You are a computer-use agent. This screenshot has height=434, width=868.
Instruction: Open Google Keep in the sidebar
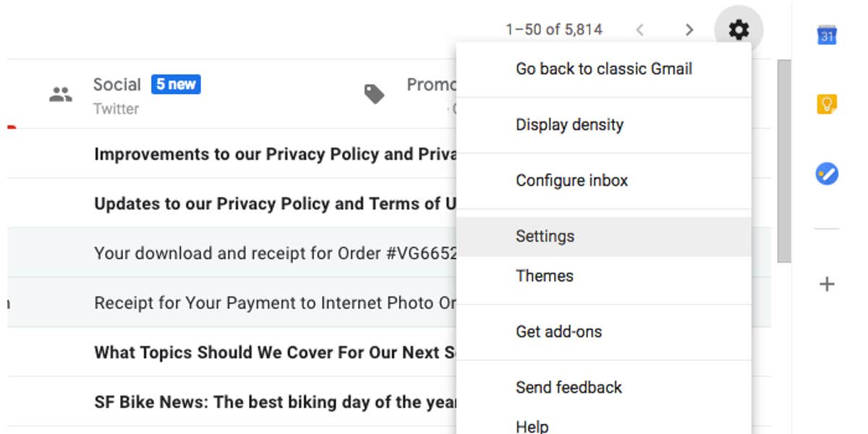[827, 105]
